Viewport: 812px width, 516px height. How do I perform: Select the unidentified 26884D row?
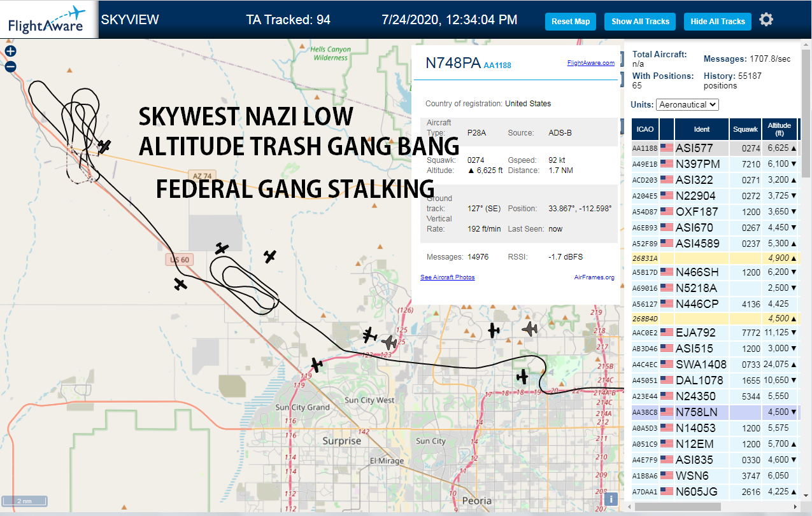[x=715, y=318]
